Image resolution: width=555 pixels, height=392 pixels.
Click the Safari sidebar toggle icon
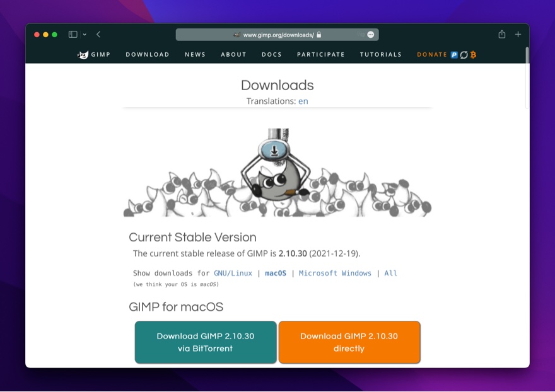(73, 34)
